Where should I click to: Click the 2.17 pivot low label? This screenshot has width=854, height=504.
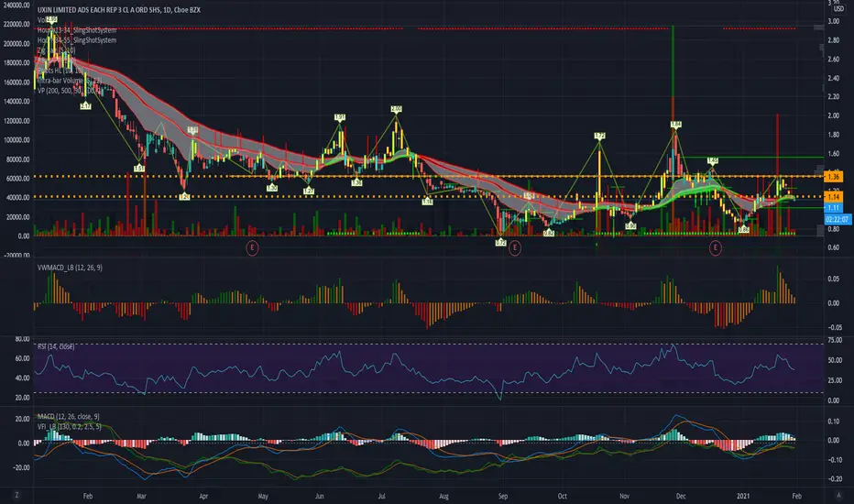pyautogui.click(x=85, y=106)
